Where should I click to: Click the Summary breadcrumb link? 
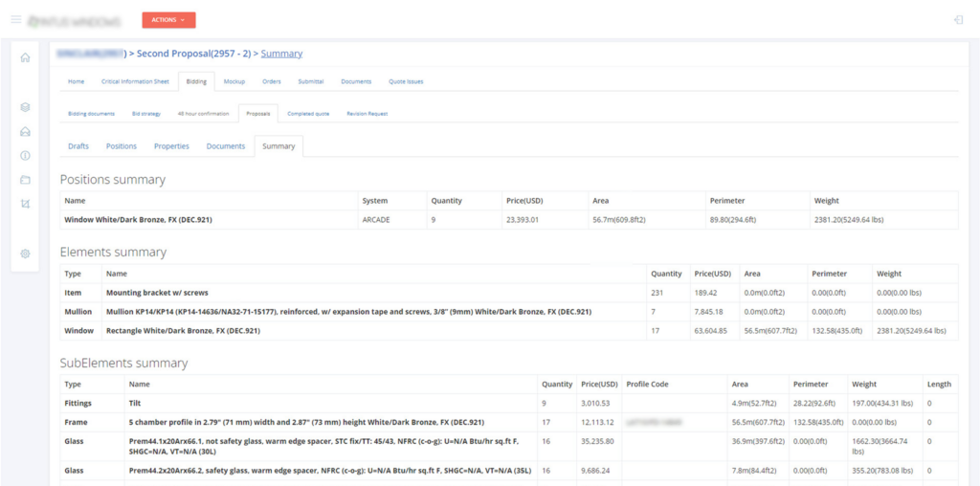click(281, 54)
